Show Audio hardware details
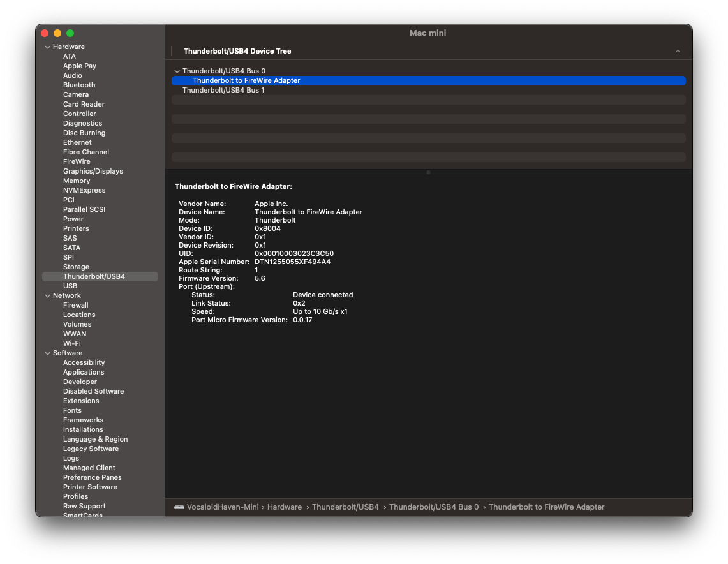 click(73, 75)
